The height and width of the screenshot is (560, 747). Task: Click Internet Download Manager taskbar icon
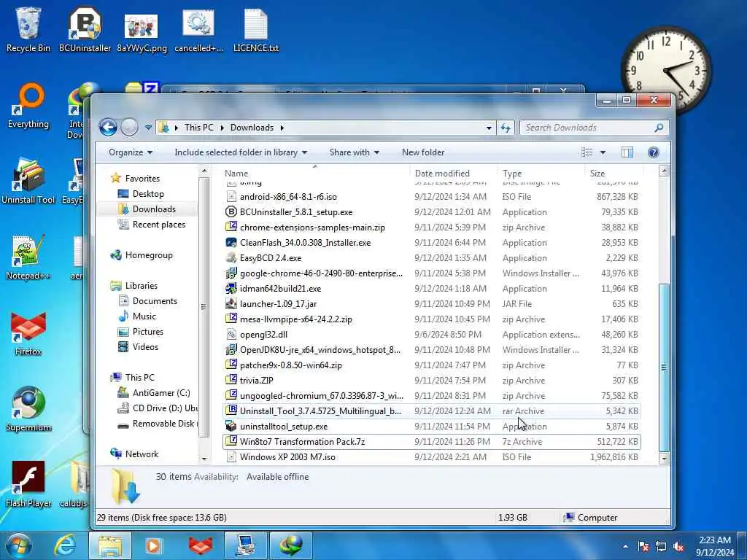(291, 545)
